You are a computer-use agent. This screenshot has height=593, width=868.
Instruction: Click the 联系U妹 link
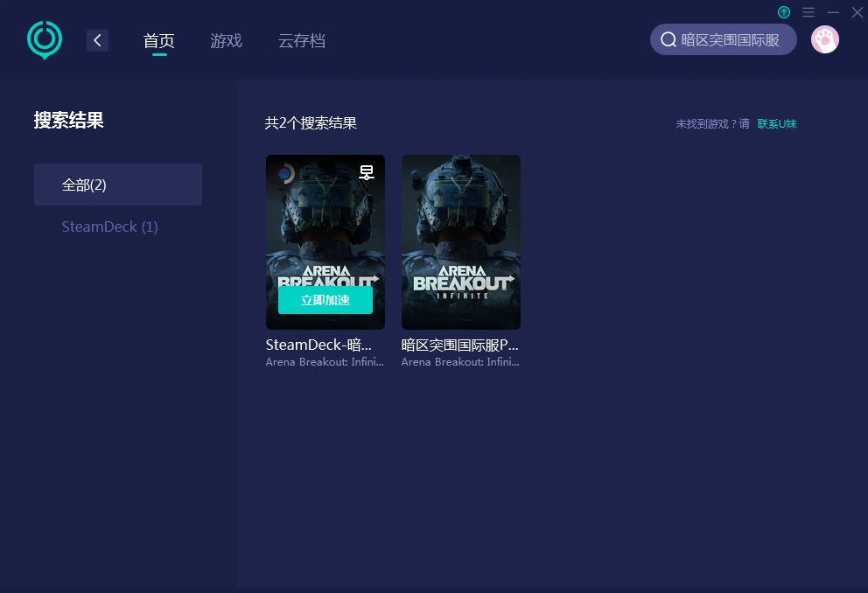pos(777,124)
